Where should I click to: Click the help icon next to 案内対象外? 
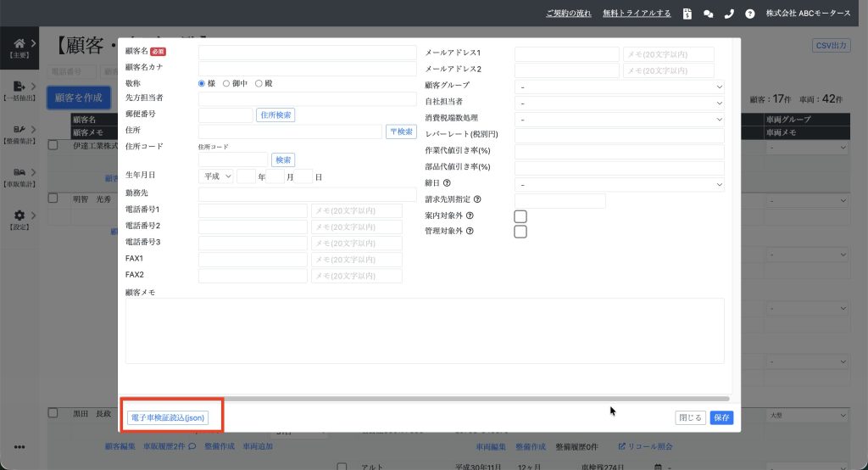470,215
